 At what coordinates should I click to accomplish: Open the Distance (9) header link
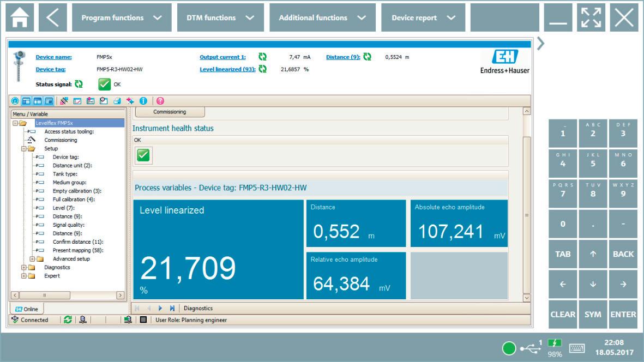(343, 57)
